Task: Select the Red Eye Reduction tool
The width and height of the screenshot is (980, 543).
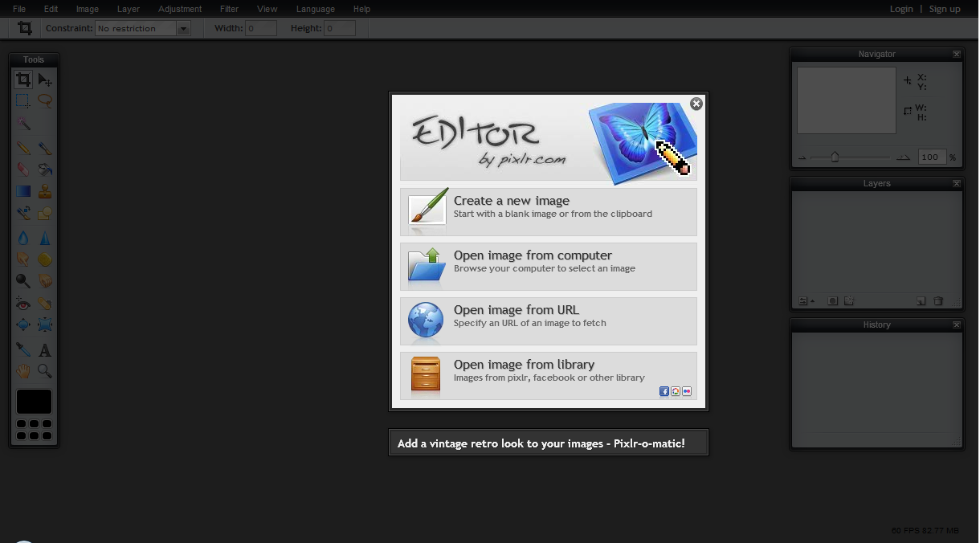Action: (23, 304)
